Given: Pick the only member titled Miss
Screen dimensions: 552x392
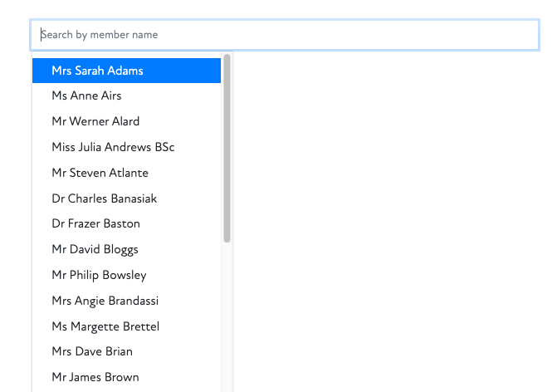Looking at the screenshot, I should pyautogui.click(x=126, y=147).
